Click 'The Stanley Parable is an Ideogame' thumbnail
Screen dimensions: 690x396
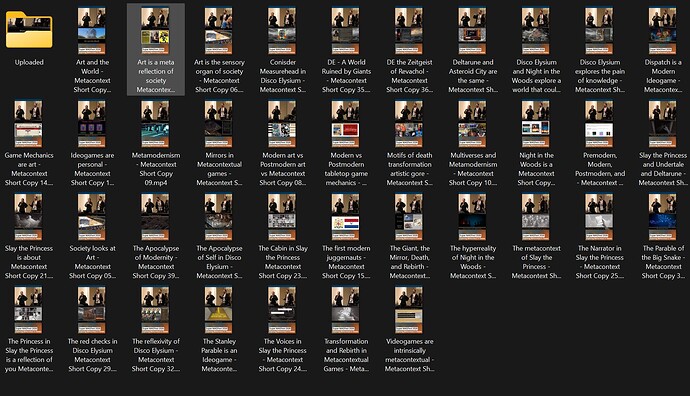point(218,310)
